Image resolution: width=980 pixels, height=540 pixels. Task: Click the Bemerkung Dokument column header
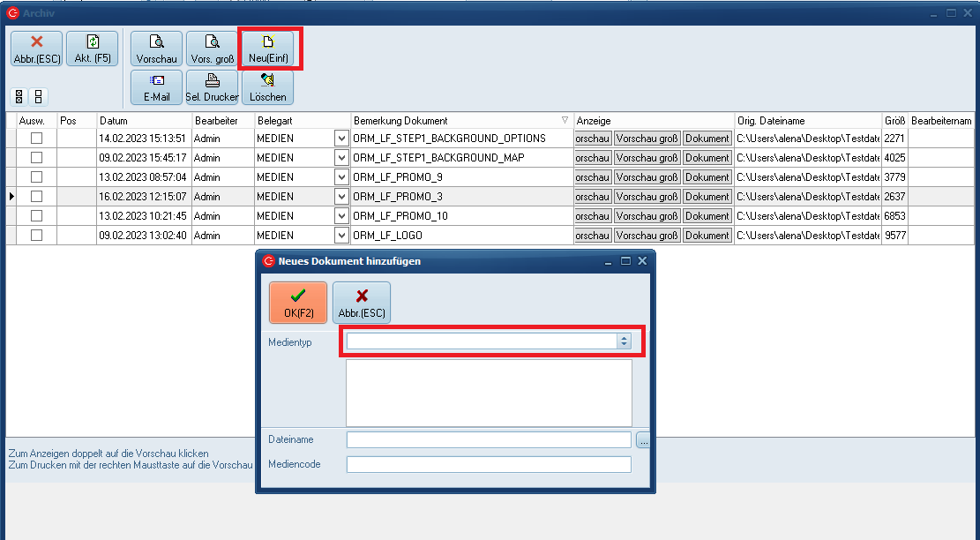click(x=454, y=120)
